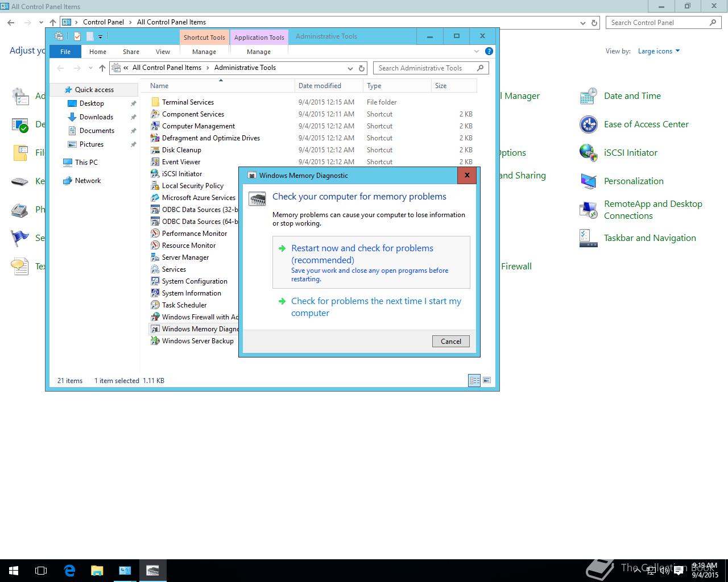Open Quick Access Toolbar customize dropdown
728x582 pixels.
pyautogui.click(x=100, y=37)
